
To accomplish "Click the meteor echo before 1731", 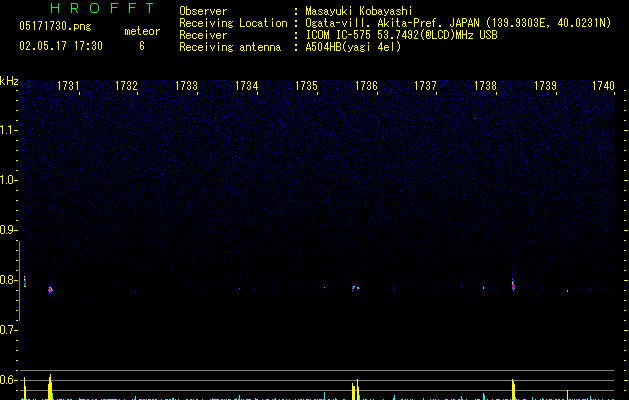I will click(50, 289).
